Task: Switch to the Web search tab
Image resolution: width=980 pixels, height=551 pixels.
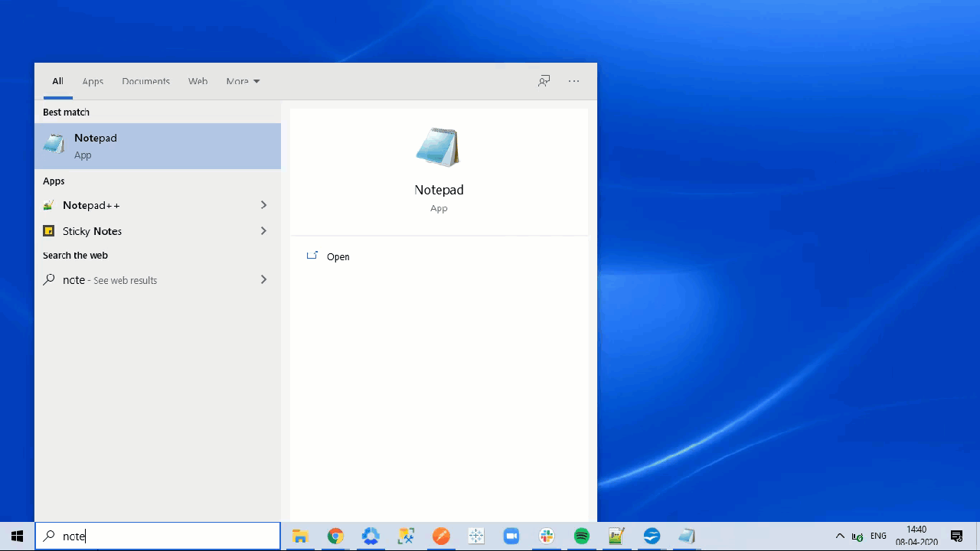Action: [198, 81]
